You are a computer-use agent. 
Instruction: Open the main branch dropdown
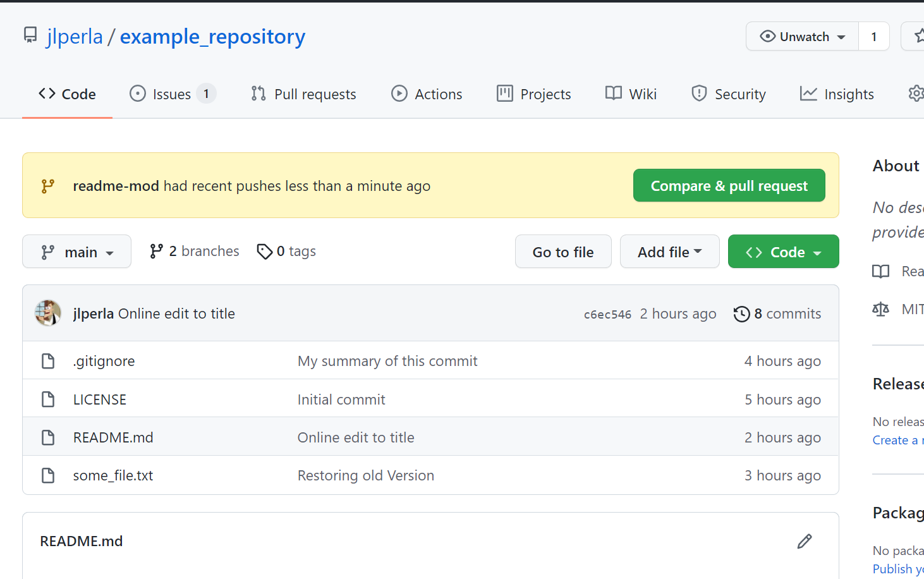pos(76,252)
